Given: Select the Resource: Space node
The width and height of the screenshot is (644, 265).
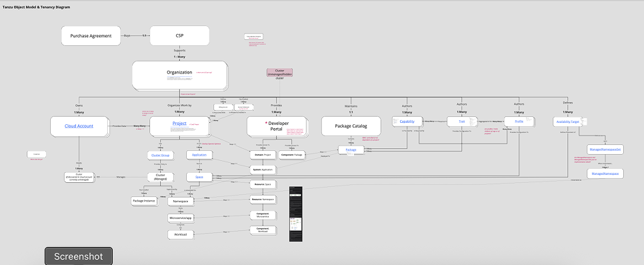Looking at the screenshot, I should coord(263,184).
